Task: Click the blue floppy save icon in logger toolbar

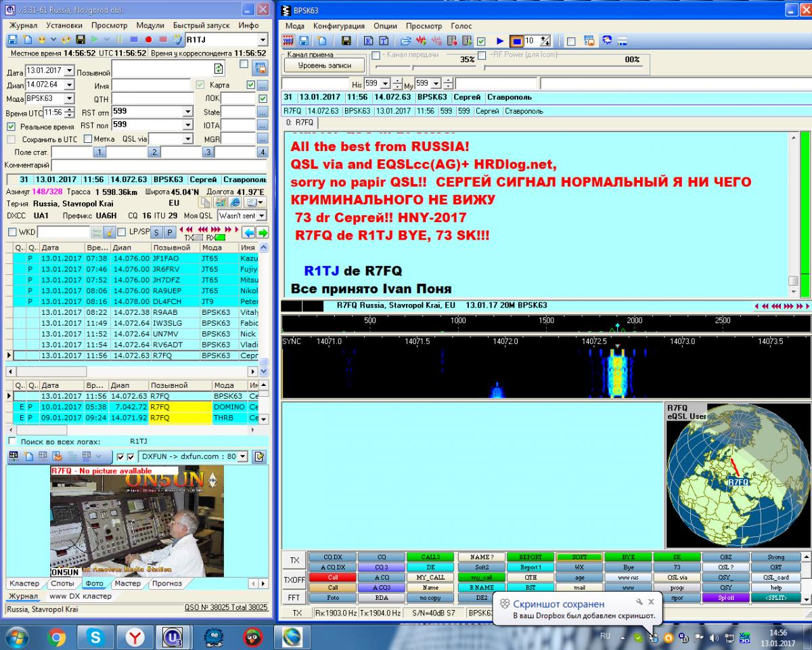Action: [12, 40]
